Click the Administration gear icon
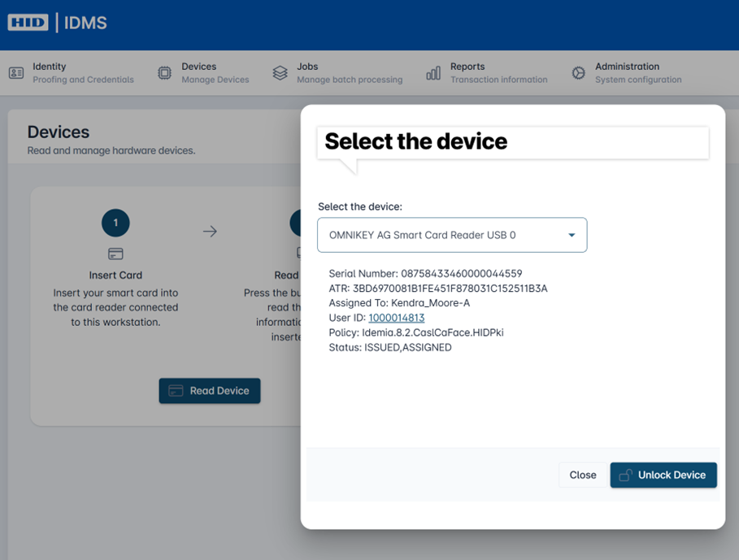Screen dimensions: 739x560 (578, 73)
